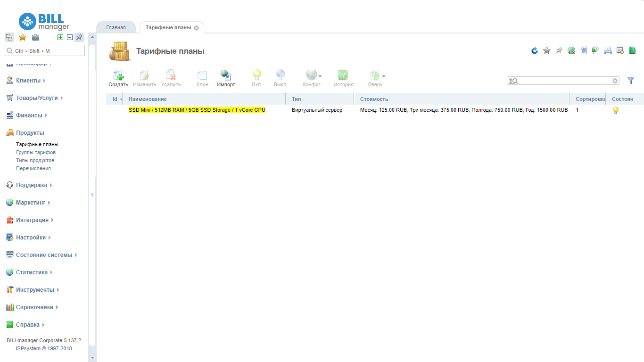Image resolution: width=644 pixels, height=362 pixels.
Task: Collapse all menu with blue minus icon
Action: click(70, 37)
